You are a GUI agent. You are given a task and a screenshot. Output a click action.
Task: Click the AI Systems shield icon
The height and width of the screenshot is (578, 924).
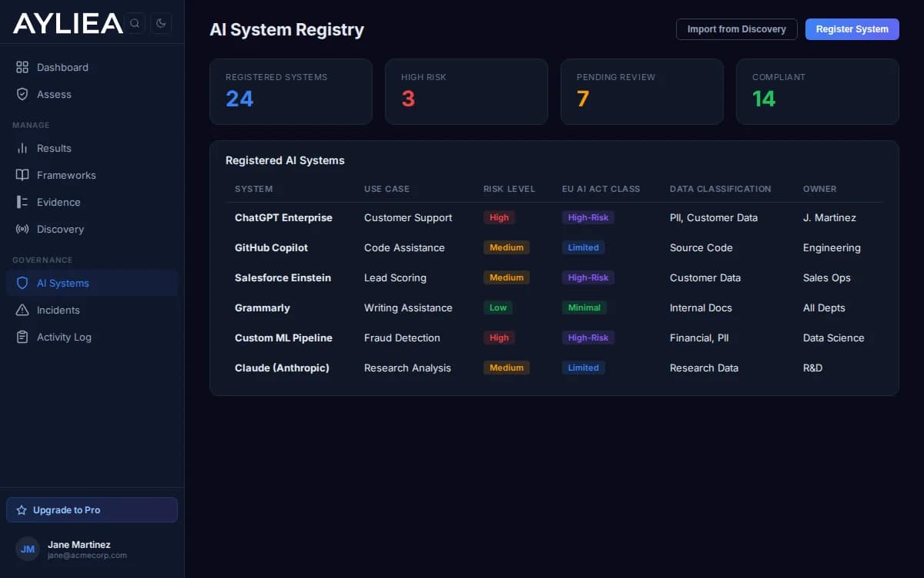click(x=22, y=283)
